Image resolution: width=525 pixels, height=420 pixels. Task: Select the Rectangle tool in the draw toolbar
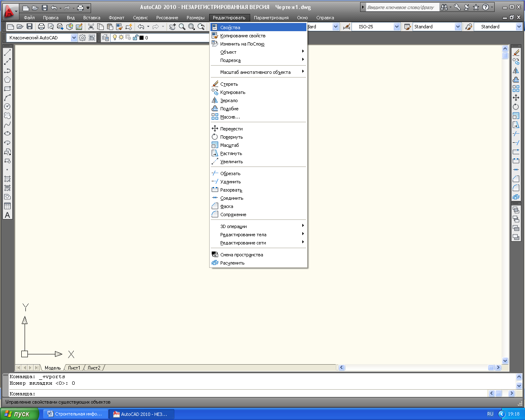tap(7, 89)
